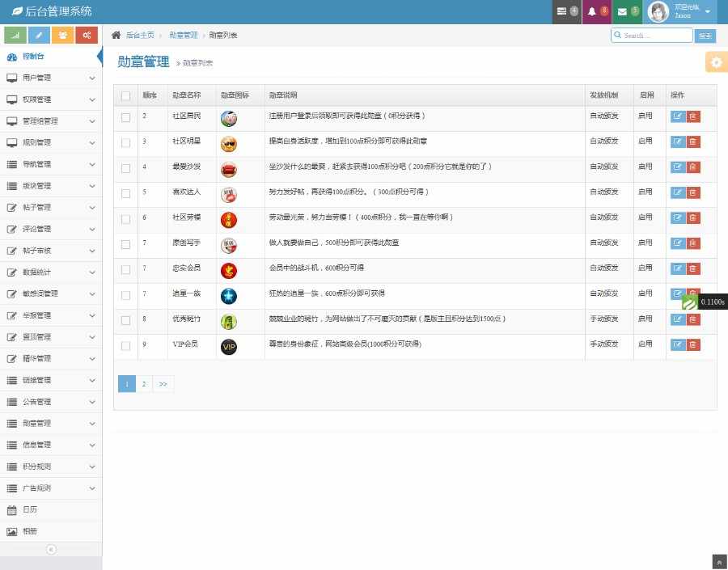Click the 搜索 search button
This screenshot has width=728, height=570.
click(x=705, y=36)
